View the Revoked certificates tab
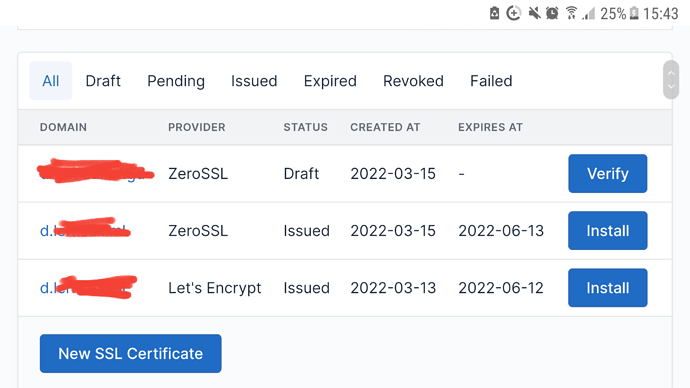 coord(413,81)
